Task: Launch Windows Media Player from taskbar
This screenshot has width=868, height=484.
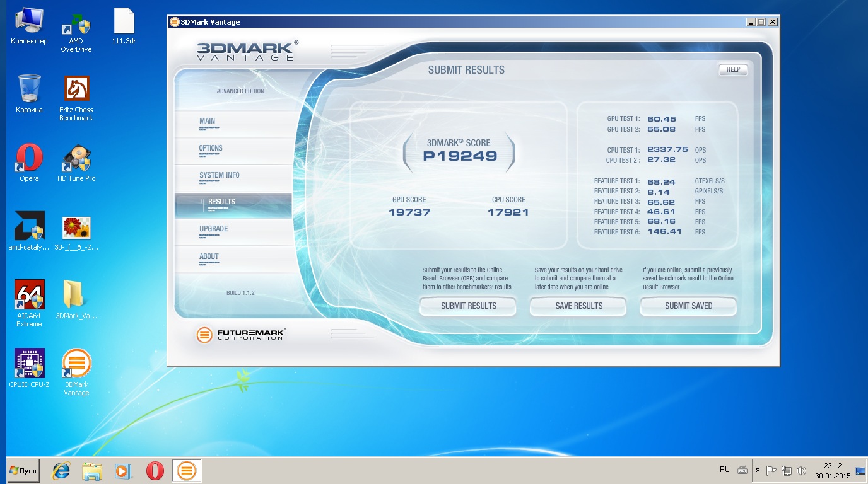Action: pos(123,471)
